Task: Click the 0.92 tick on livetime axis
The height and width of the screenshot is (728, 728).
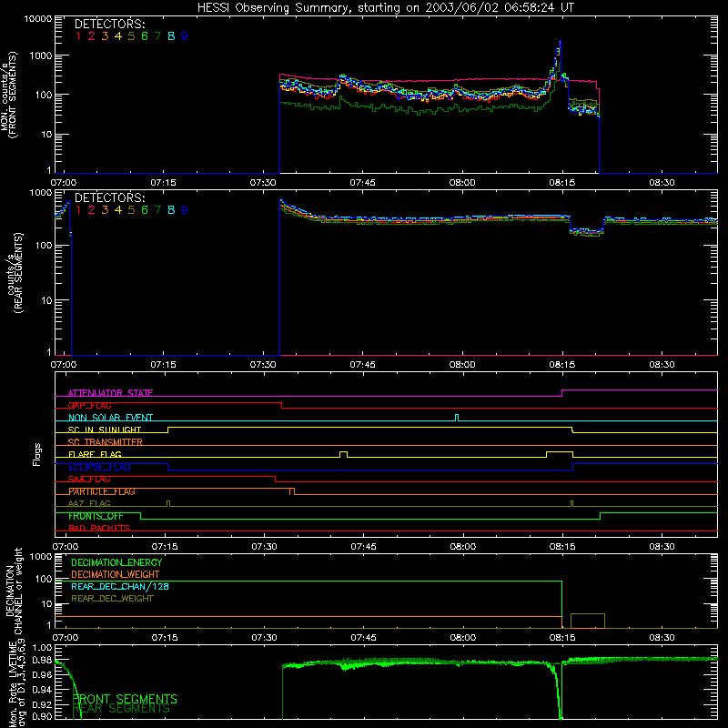Action: 43,703
